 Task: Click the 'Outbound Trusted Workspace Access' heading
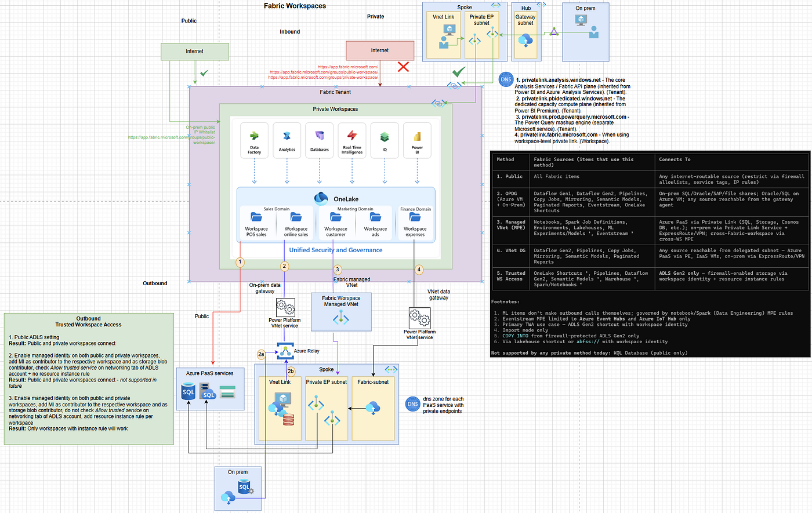[88, 322]
